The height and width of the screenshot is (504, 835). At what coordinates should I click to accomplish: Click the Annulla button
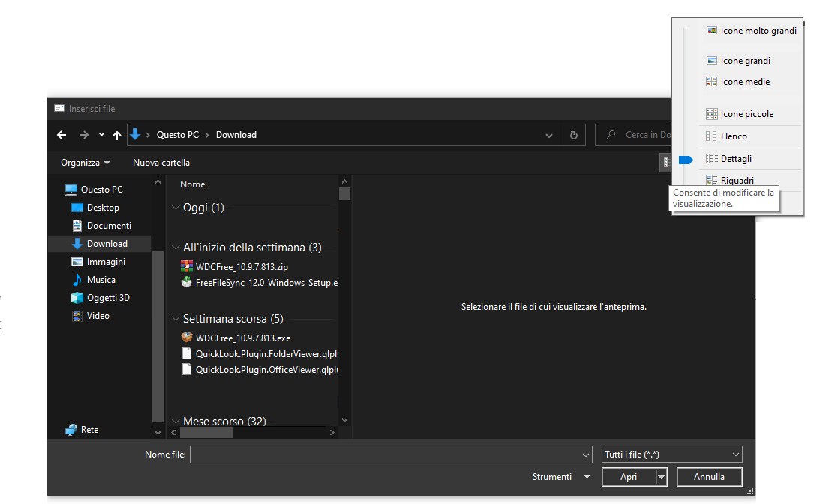click(x=709, y=477)
